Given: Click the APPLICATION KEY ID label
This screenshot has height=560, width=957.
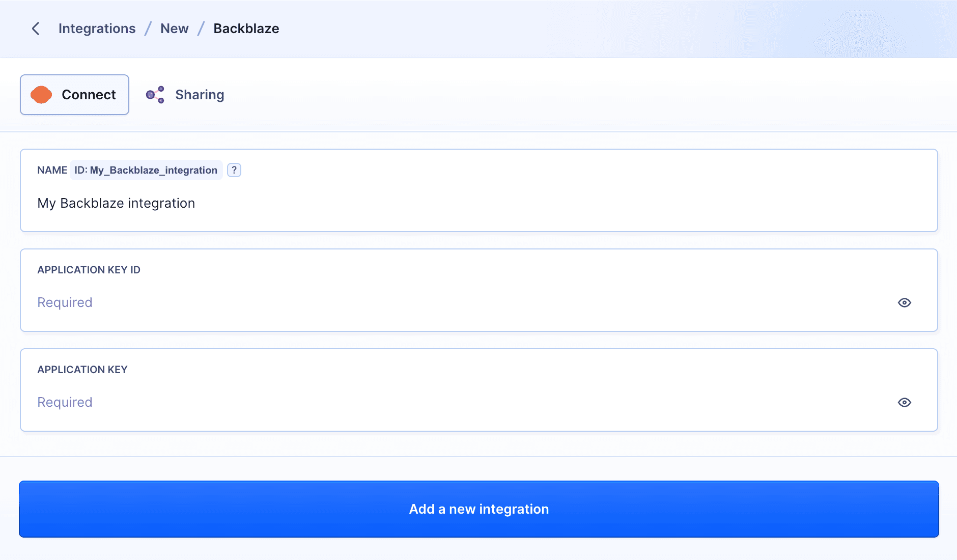Looking at the screenshot, I should click(x=89, y=270).
